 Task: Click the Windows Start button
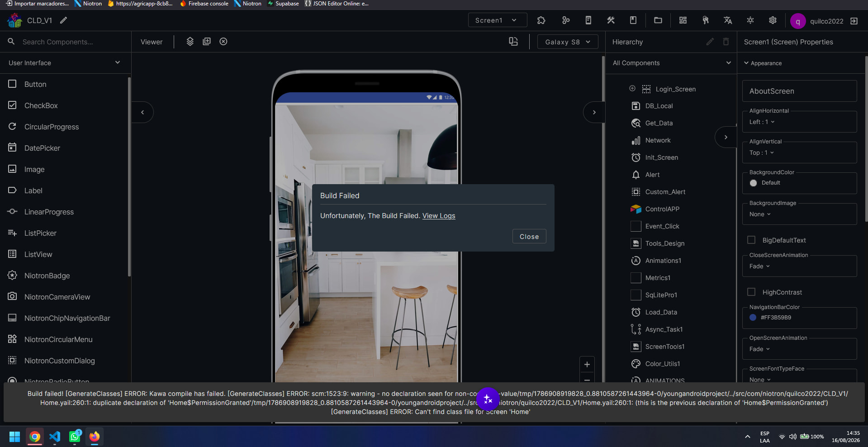(x=14, y=437)
